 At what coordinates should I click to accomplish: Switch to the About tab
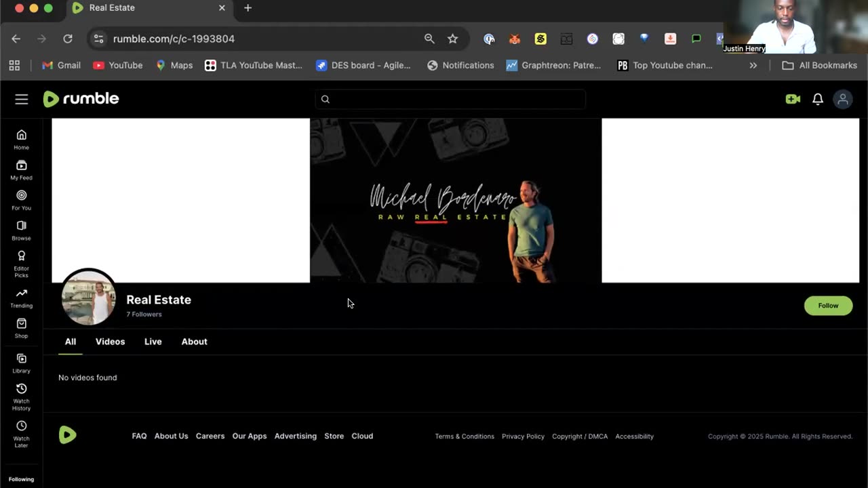pyautogui.click(x=195, y=342)
